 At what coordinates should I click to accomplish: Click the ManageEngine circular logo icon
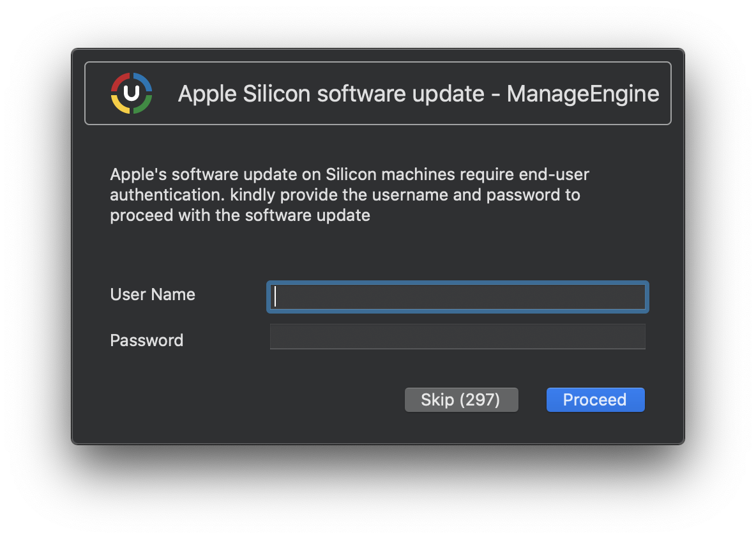point(132,93)
